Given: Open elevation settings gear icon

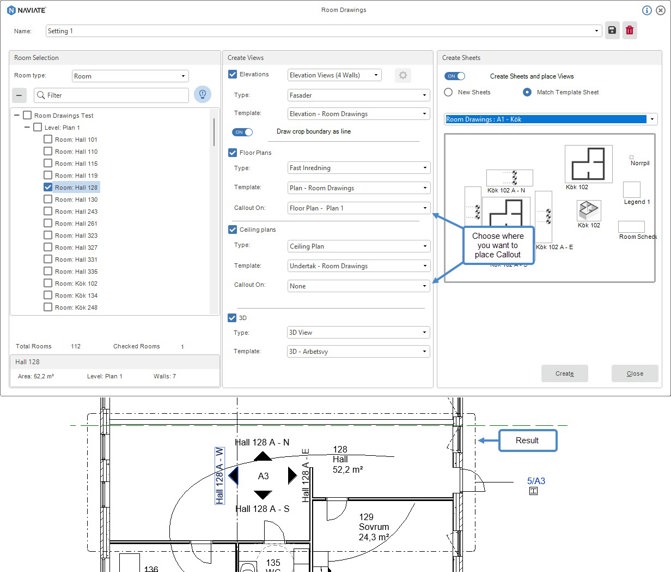Looking at the screenshot, I should tap(403, 75).
